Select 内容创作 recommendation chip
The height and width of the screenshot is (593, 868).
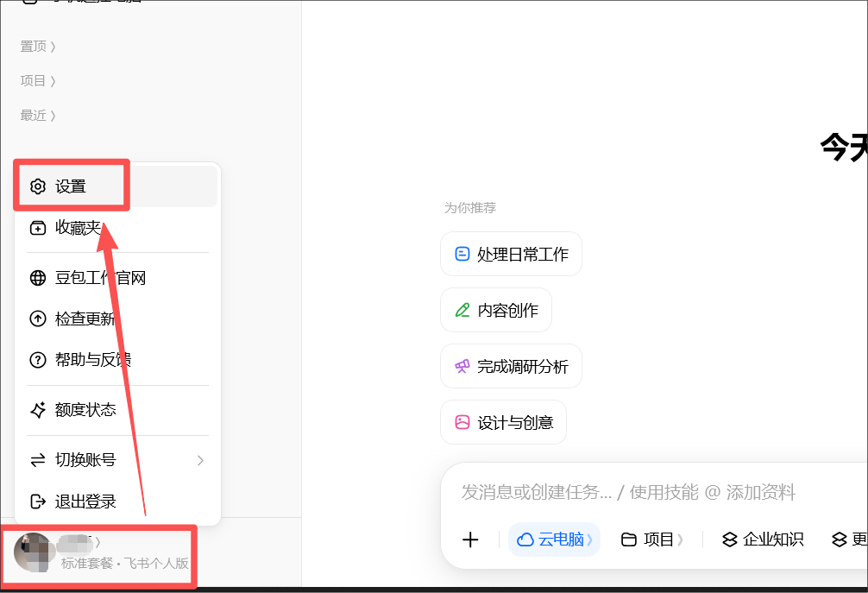[496, 310]
